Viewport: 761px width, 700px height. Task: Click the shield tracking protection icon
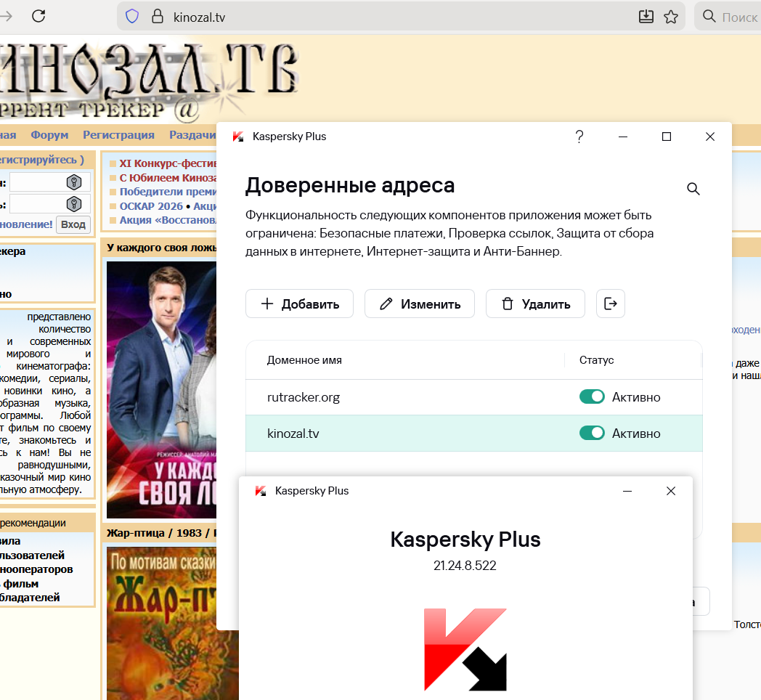(132, 17)
